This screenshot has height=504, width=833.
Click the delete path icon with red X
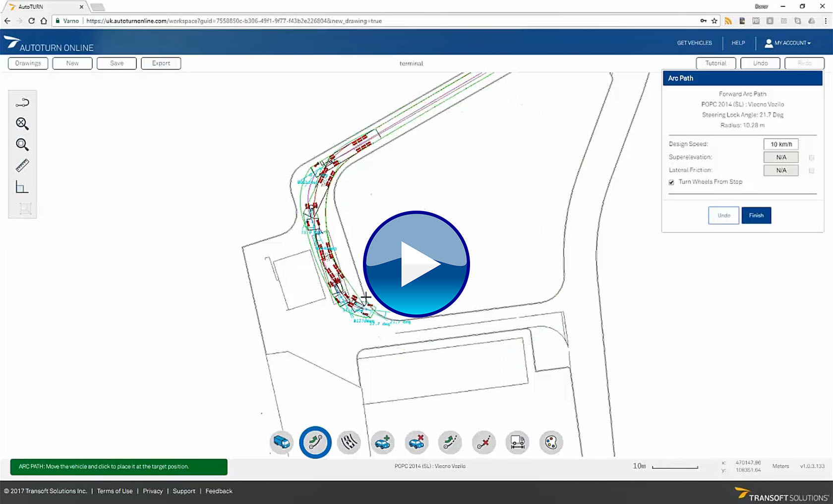tap(483, 442)
